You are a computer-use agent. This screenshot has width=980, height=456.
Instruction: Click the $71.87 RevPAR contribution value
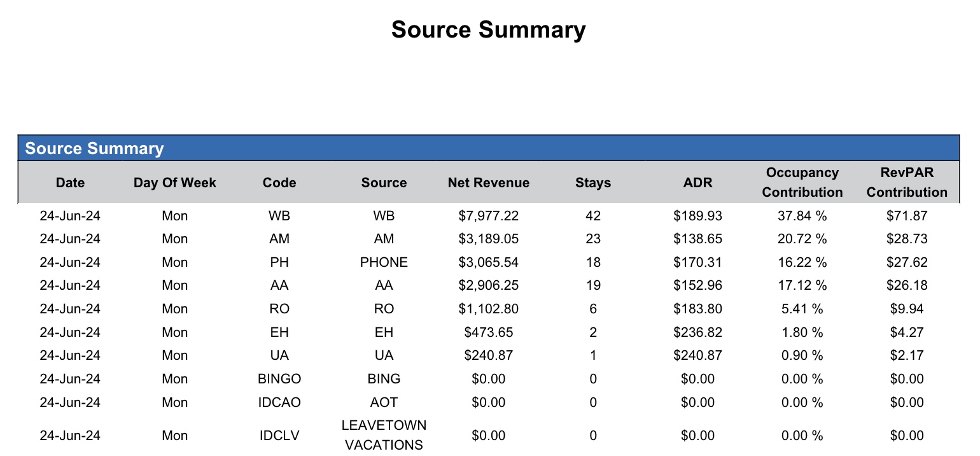(x=907, y=216)
